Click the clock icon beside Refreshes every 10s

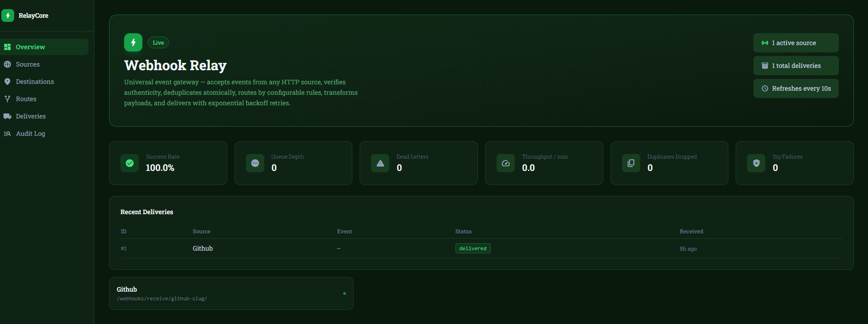[765, 88]
